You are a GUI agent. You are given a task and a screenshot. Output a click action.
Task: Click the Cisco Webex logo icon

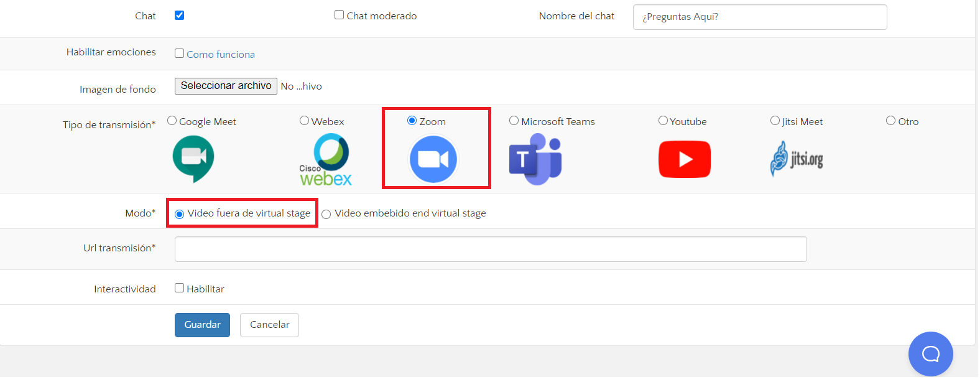[326, 160]
